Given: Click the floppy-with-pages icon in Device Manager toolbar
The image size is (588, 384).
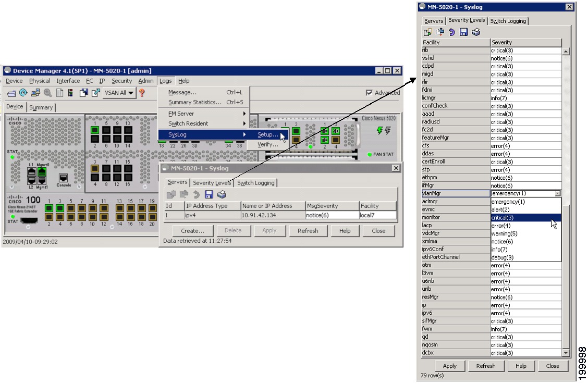Looking at the screenshot, I should click(x=83, y=93).
